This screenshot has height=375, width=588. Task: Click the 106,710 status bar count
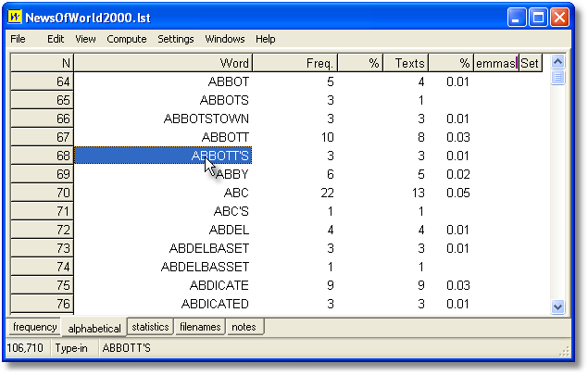click(x=25, y=348)
